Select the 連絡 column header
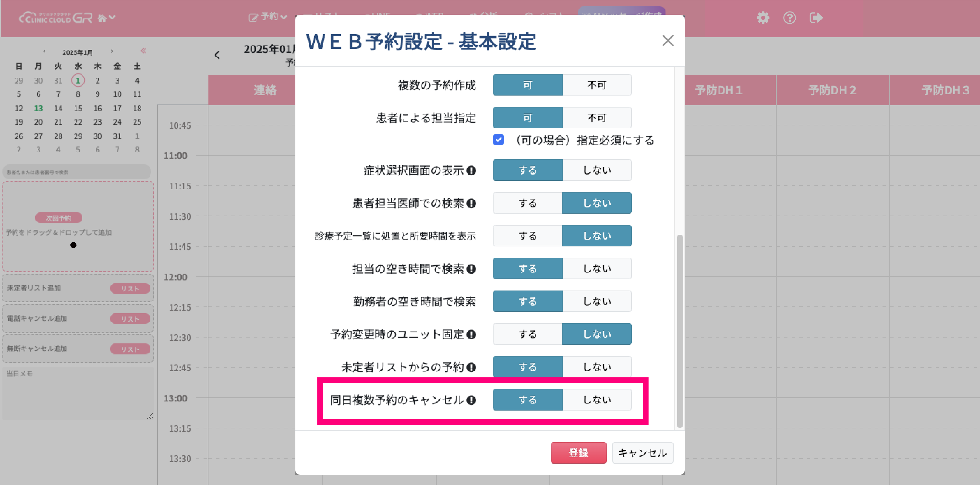980x485 pixels. coord(265,90)
